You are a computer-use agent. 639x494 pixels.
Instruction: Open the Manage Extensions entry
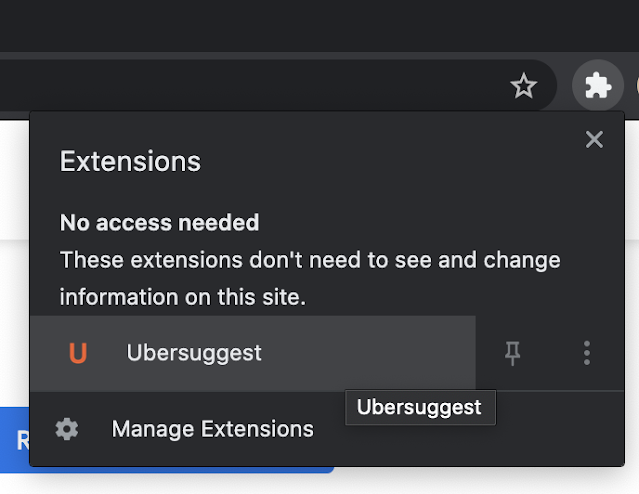[x=212, y=429]
